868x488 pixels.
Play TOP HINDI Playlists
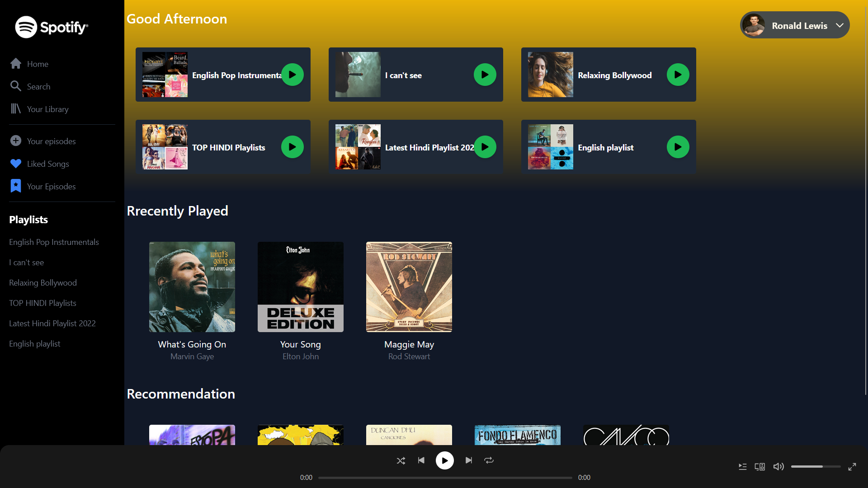coord(292,146)
